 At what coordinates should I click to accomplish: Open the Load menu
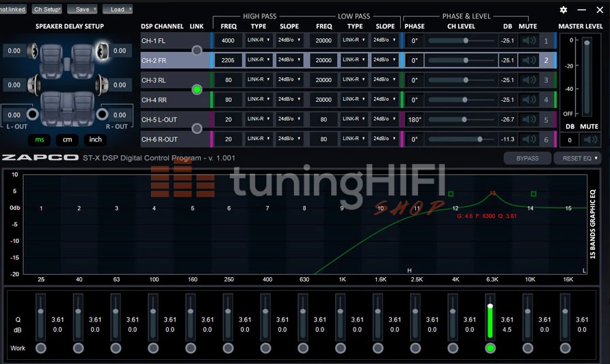click(118, 10)
